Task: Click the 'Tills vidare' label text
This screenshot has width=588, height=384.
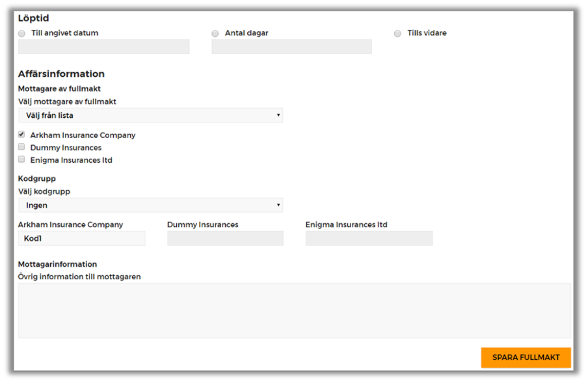Action: [427, 33]
